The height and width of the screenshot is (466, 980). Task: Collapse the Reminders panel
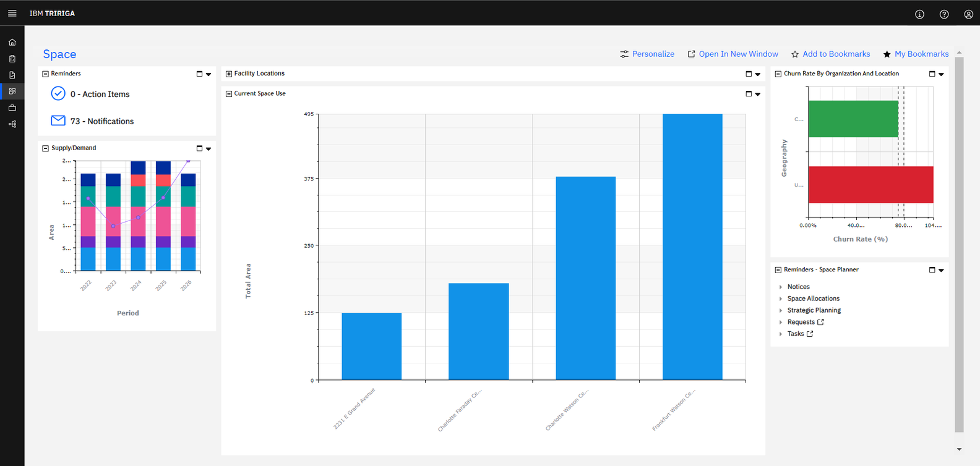[x=45, y=74]
